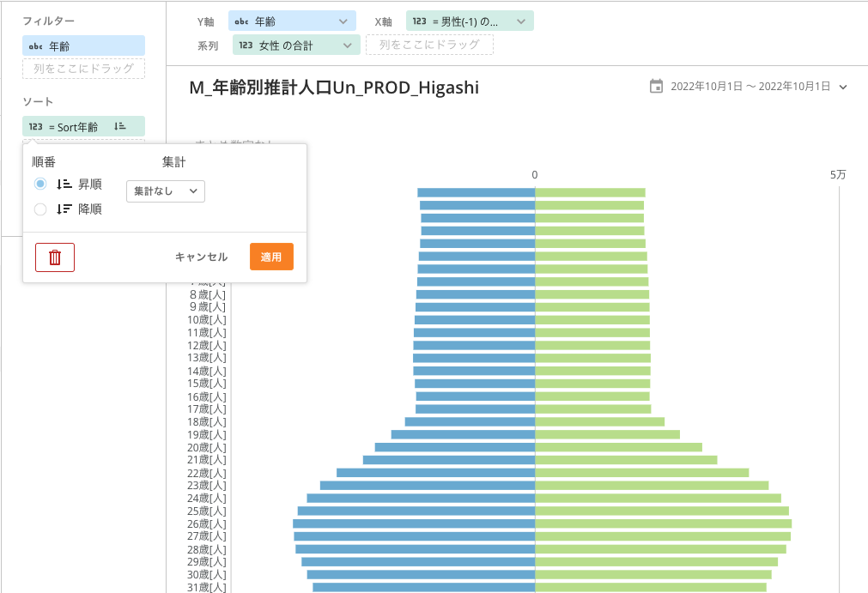Open the Y軸 年齢 dropdown
Viewport: 868px width, 593px height.
pyautogui.click(x=292, y=20)
